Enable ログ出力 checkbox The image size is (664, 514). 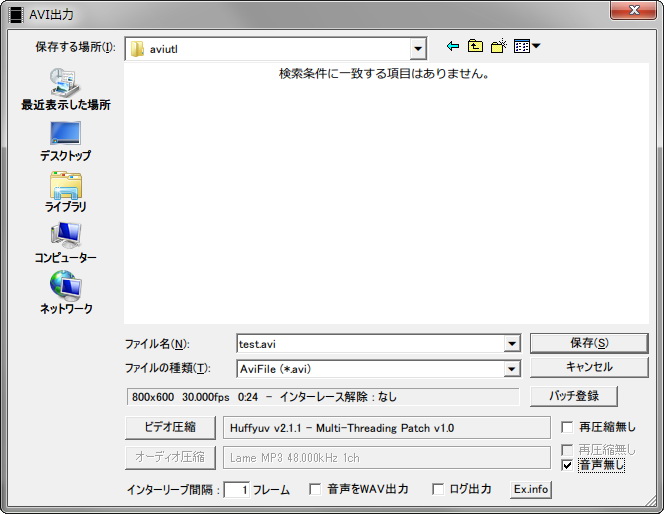[x=438, y=489]
